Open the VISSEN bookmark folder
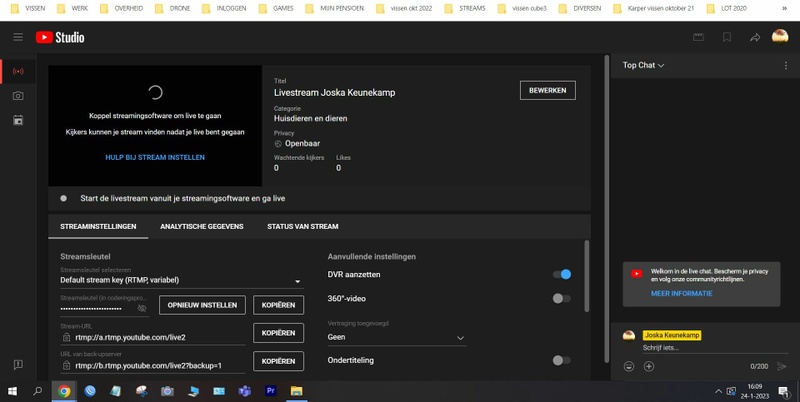800x402 pixels. (28, 8)
